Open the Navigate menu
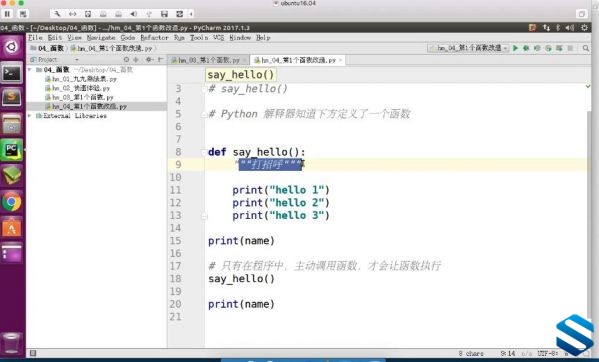The height and width of the screenshot is (362, 599). tap(101, 37)
